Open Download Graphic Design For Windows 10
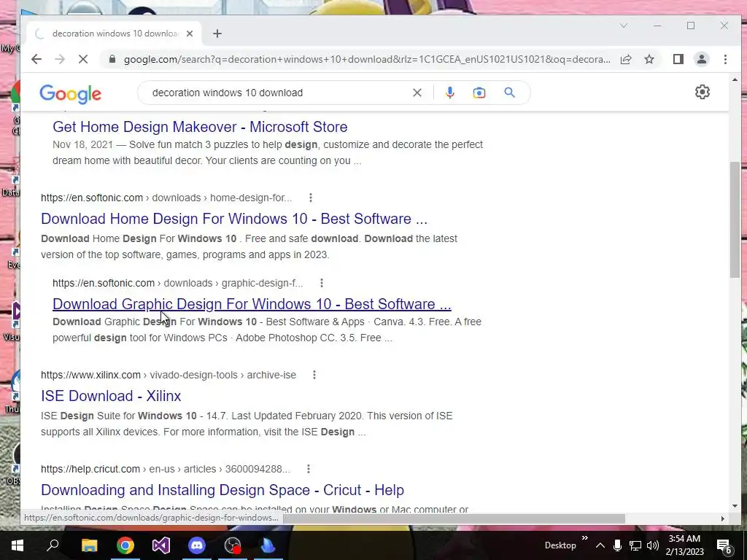Viewport: 747px width, 560px height. (252, 304)
